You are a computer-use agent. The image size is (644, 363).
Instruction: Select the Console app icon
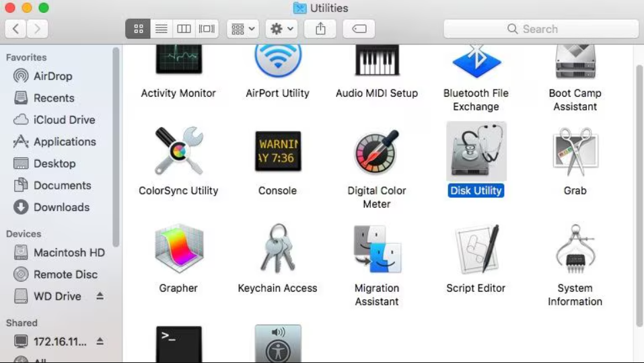pos(278,151)
